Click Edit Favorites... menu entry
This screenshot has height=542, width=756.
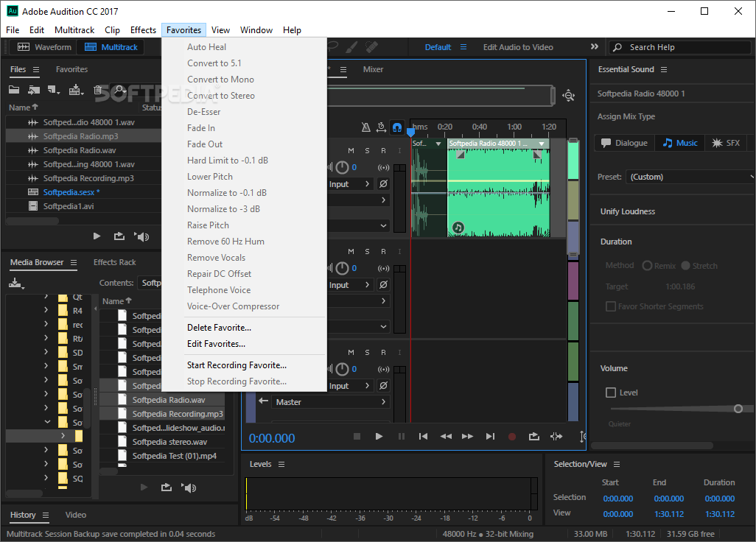coord(216,343)
